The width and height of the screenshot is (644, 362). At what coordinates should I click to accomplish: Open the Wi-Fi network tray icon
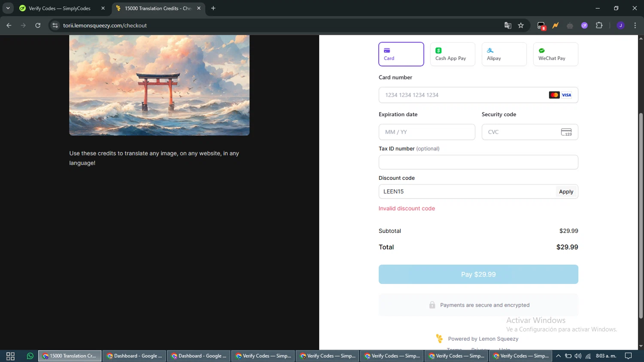pos(588,356)
